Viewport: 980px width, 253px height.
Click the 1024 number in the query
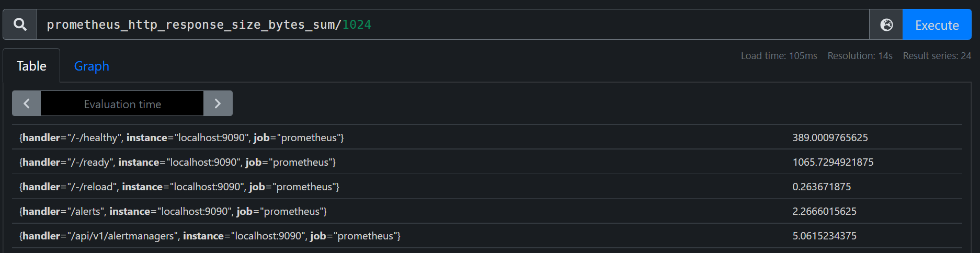(x=357, y=25)
